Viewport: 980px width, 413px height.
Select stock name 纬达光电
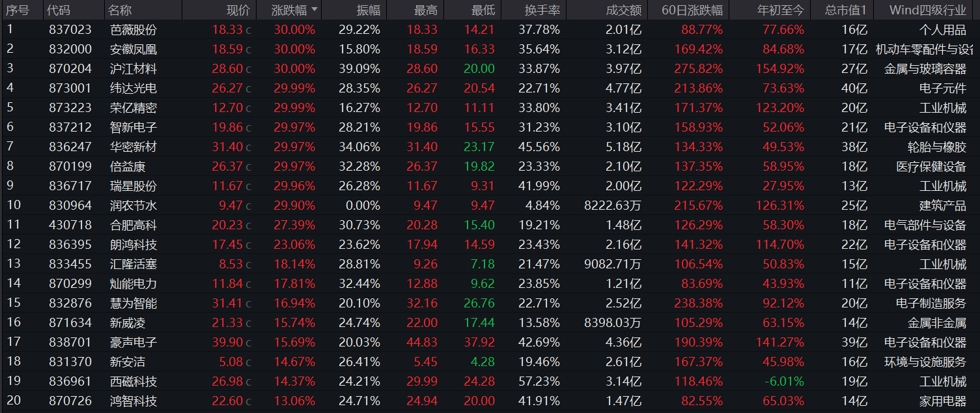point(133,88)
